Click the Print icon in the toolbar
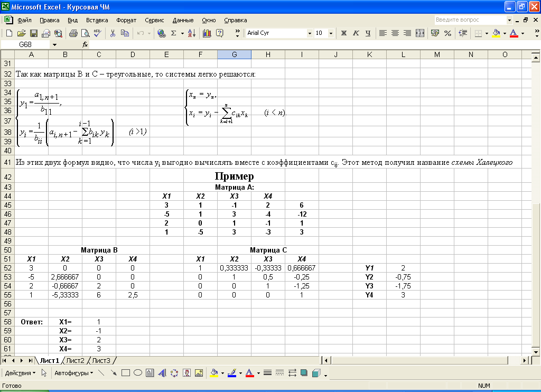 [73, 33]
